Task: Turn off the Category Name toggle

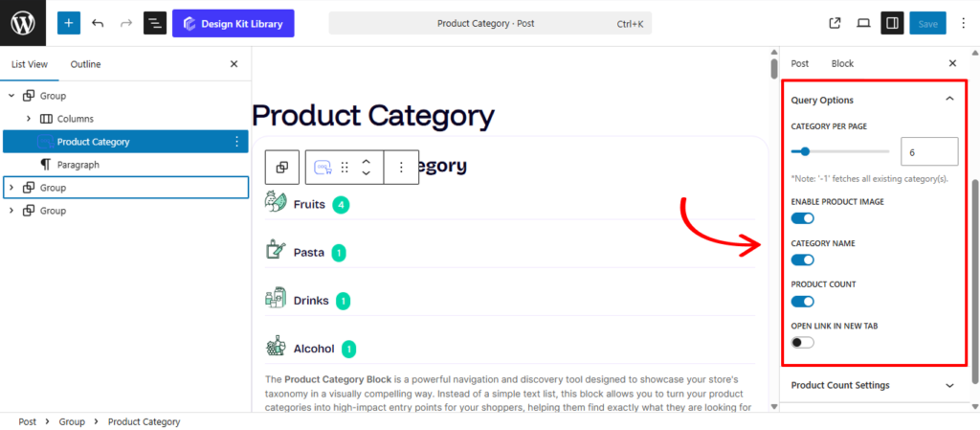Action: point(803,260)
